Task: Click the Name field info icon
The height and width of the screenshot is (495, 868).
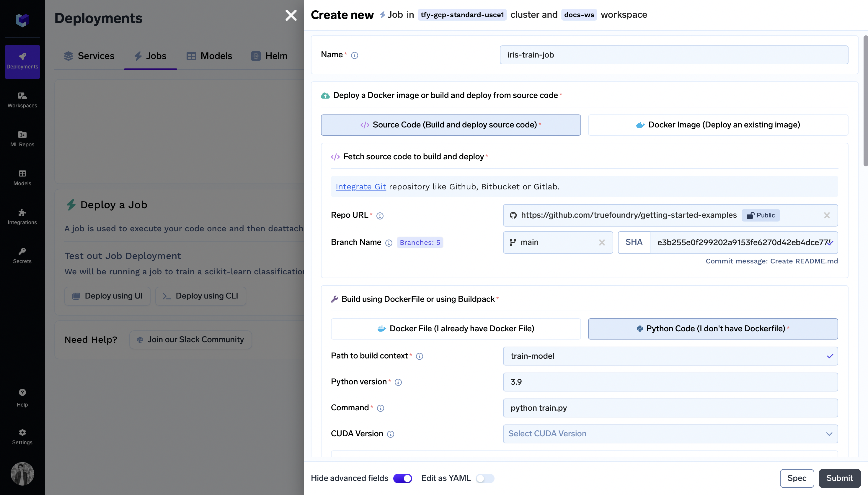Action: click(354, 55)
